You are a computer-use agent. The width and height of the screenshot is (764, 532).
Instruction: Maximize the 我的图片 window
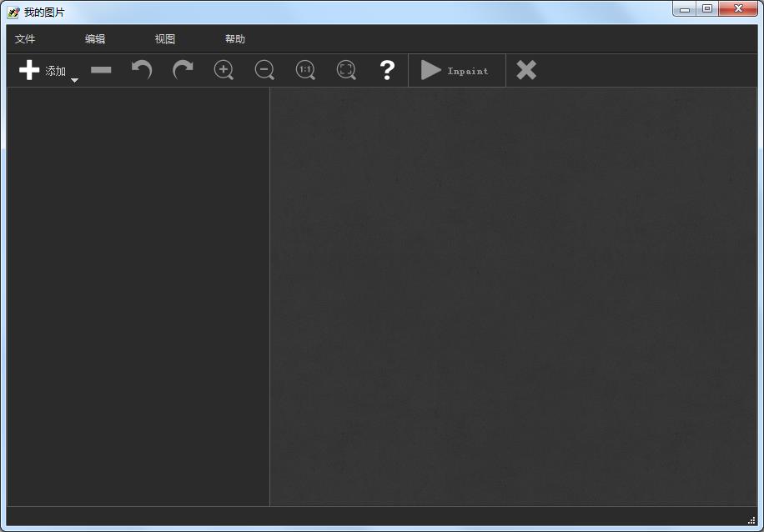point(707,9)
